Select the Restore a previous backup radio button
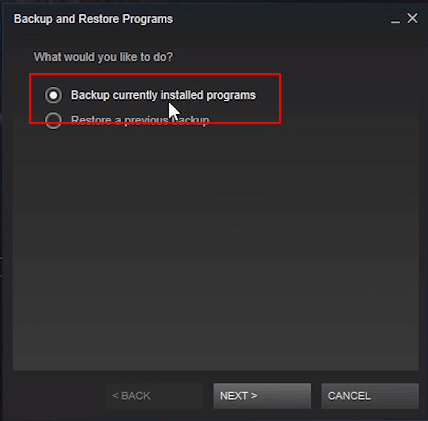 click(53, 120)
